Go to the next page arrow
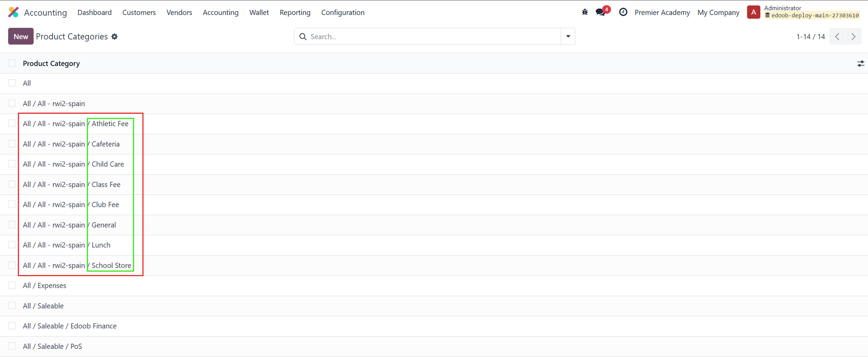 tap(853, 37)
